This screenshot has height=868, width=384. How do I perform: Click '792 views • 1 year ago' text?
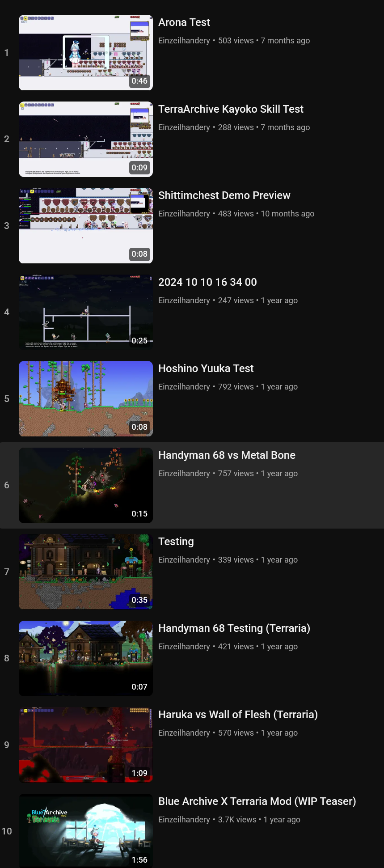258,387
